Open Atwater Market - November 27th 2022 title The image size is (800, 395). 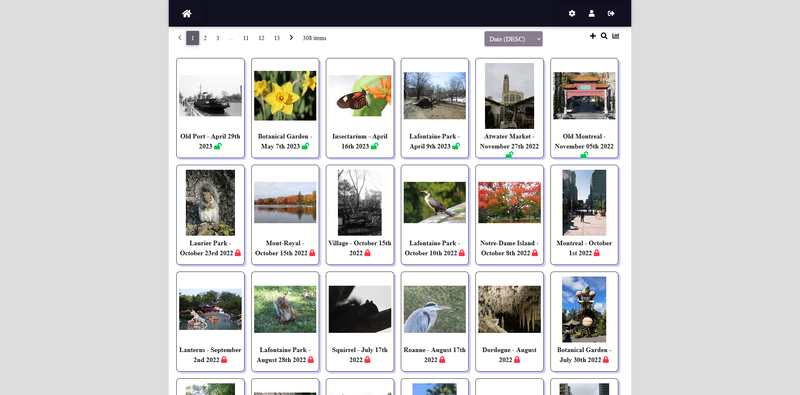coord(509,141)
